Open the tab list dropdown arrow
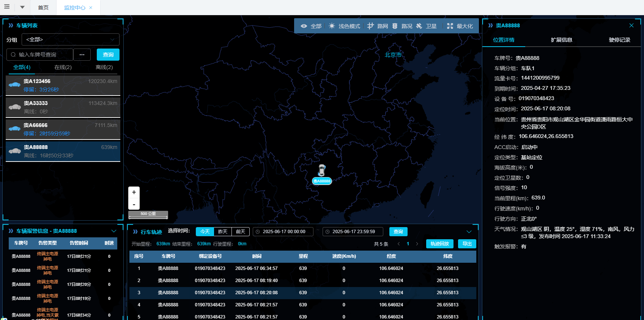The height and width of the screenshot is (320, 644). point(22,7)
